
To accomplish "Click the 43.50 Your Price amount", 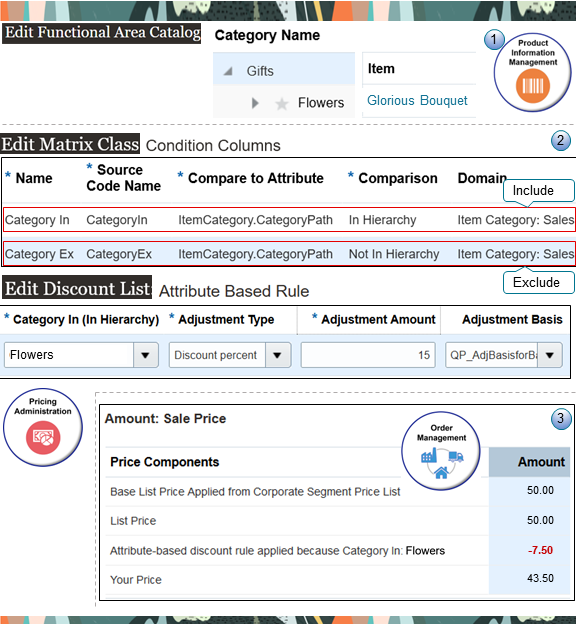I will click(x=540, y=578).
